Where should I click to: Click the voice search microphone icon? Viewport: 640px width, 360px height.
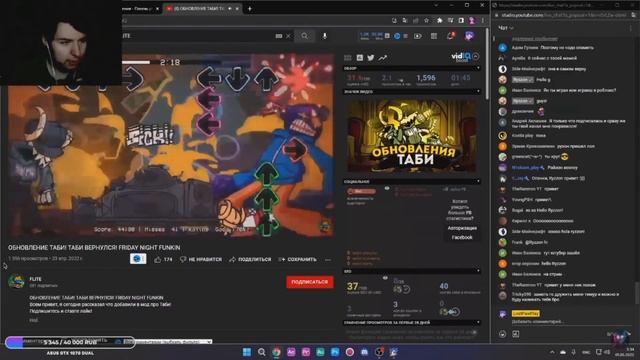coord(324,36)
